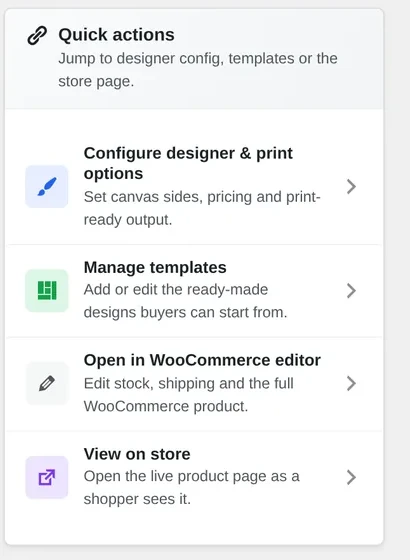Open the WooCommerce editor row chevron

click(x=351, y=383)
